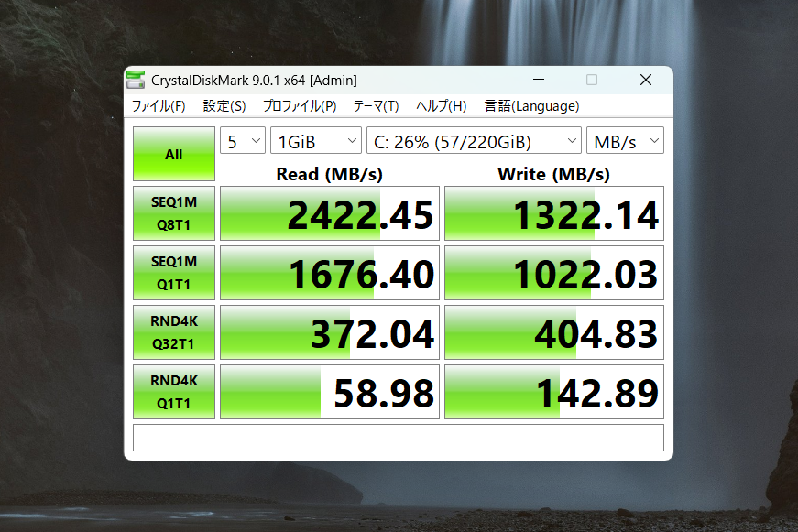Expand the test count dropdown showing 5
The height and width of the screenshot is (532, 798).
243,140
